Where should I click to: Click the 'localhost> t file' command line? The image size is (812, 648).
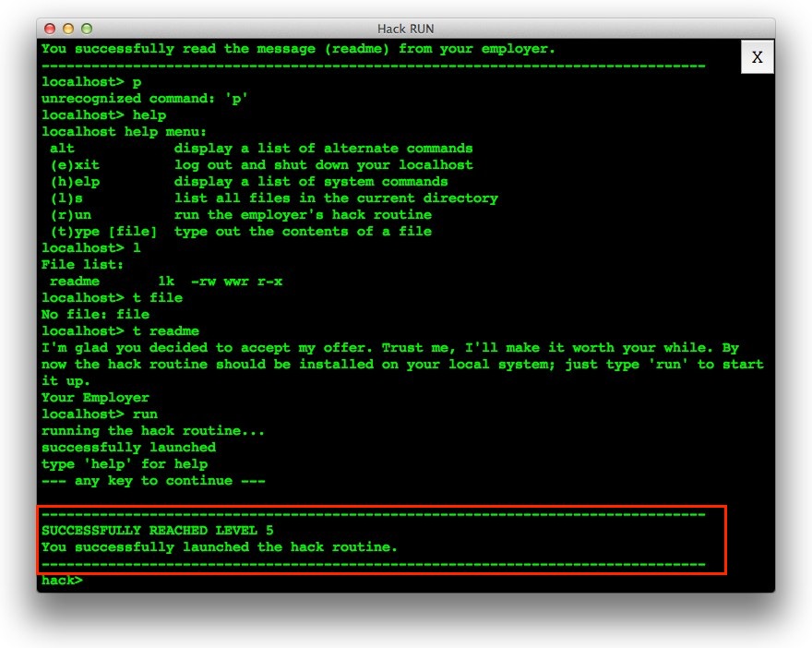tap(112, 298)
